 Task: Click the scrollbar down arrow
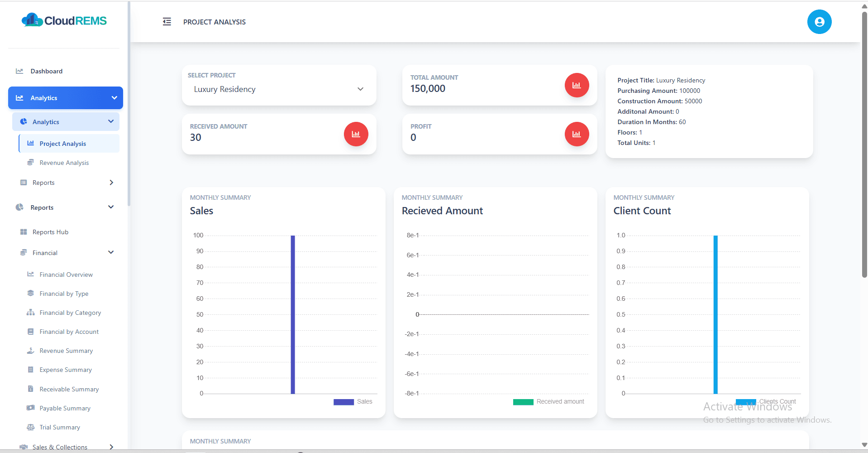coord(864,445)
